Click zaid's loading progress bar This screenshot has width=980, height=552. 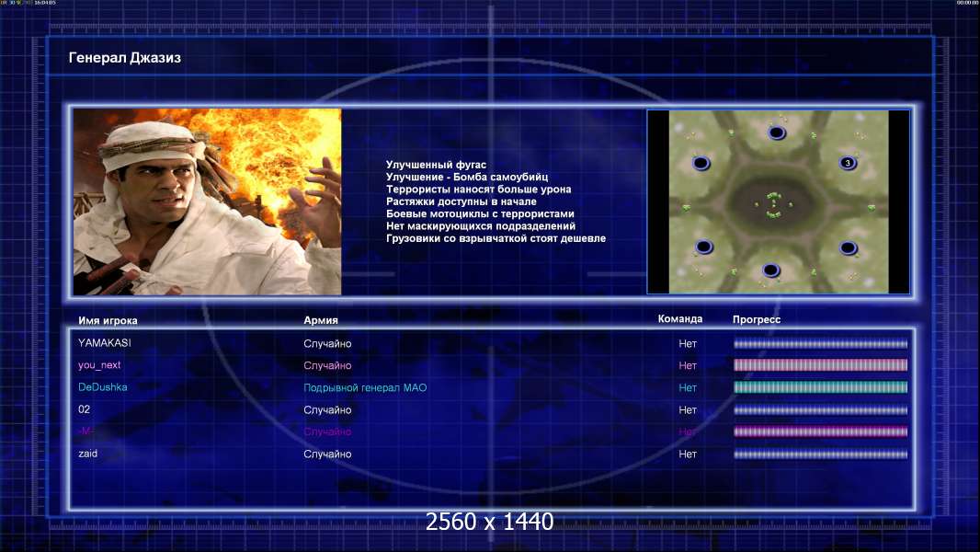(820, 454)
